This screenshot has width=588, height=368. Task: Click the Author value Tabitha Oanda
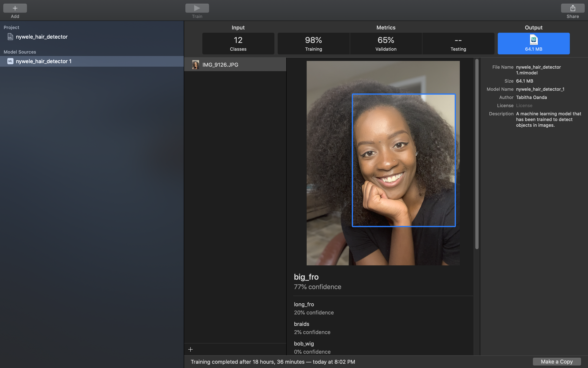pyautogui.click(x=531, y=97)
